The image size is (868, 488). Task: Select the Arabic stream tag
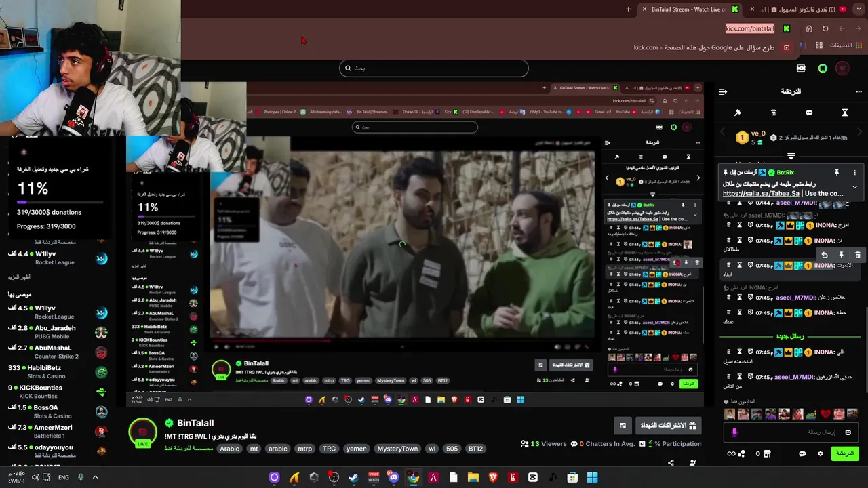click(229, 449)
